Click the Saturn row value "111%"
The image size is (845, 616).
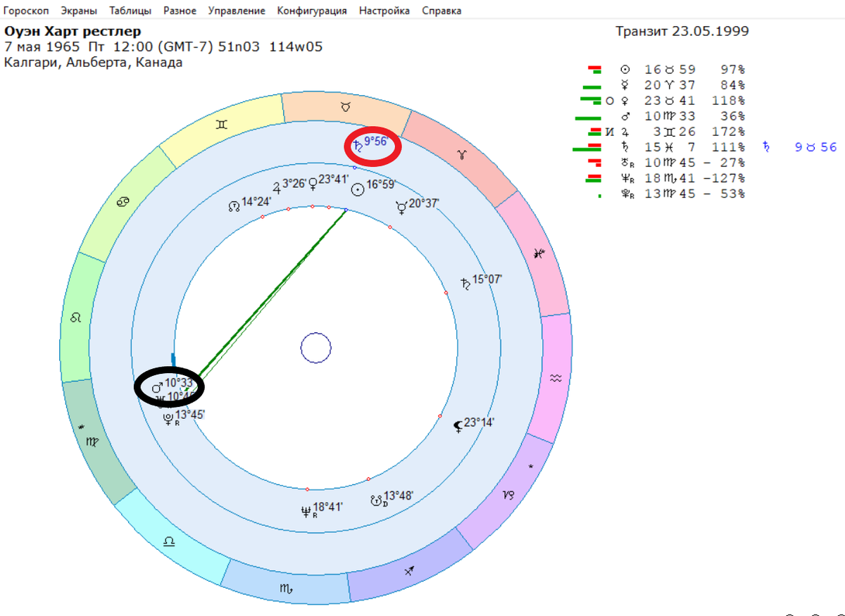pyautogui.click(x=727, y=147)
